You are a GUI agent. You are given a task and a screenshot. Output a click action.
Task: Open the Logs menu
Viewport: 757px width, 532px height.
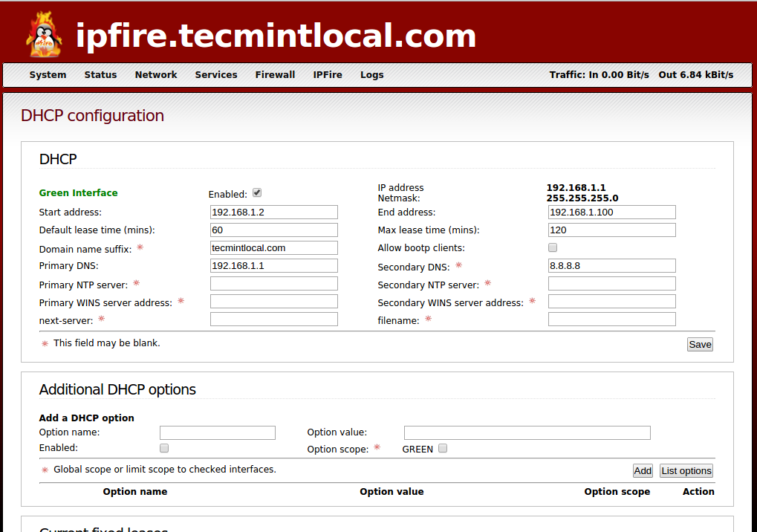click(371, 75)
